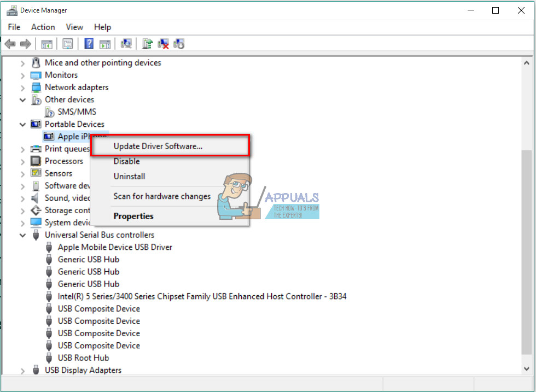Click the Sound speaker category icon

coord(35,198)
